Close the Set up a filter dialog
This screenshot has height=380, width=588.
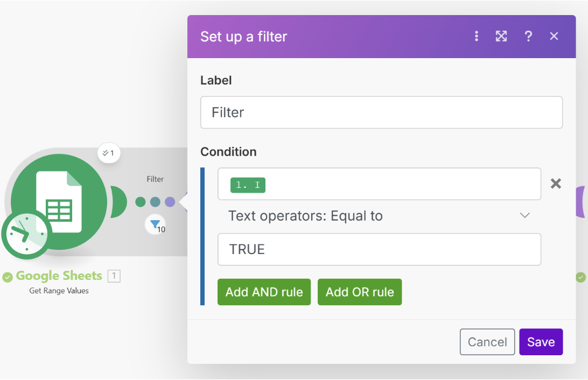point(554,37)
